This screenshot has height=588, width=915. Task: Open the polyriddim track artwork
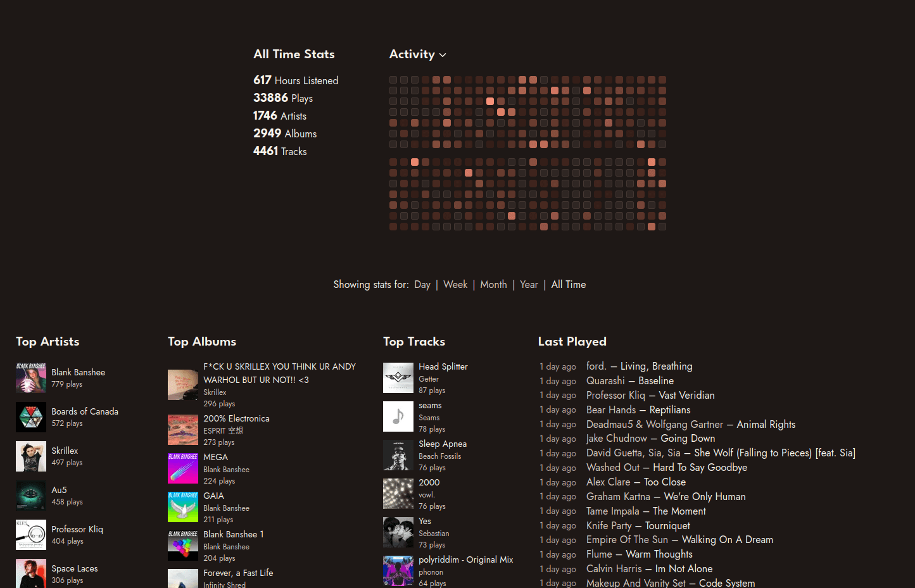pos(398,570)
